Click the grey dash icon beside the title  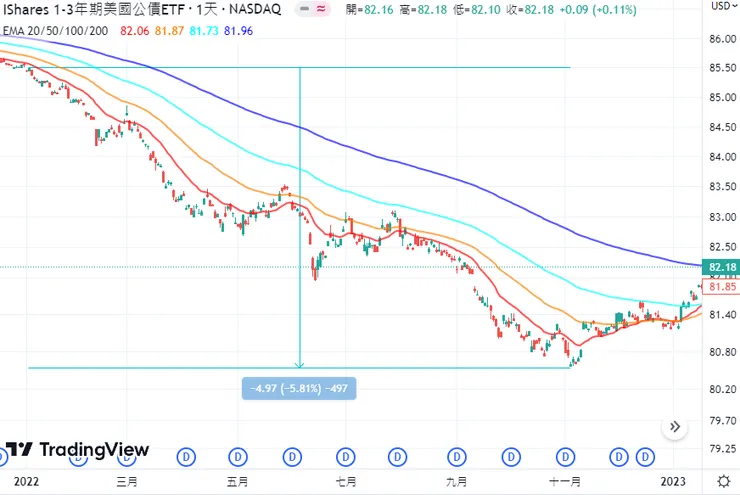coord(304,9)
